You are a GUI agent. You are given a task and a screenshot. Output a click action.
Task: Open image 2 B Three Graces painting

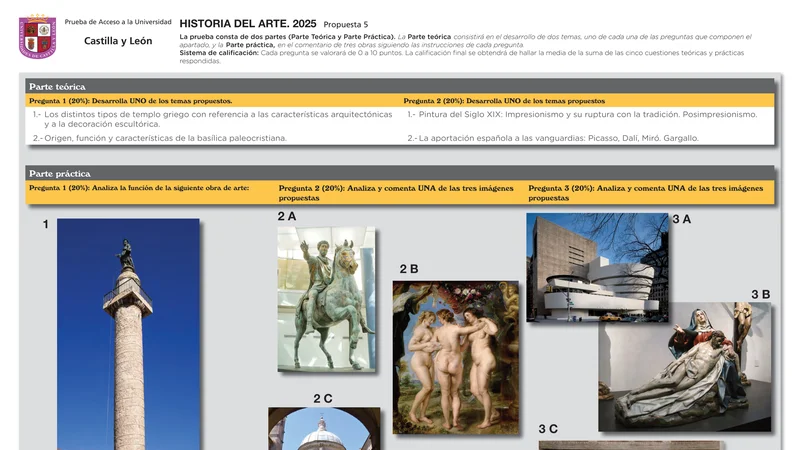coord(456,356)
